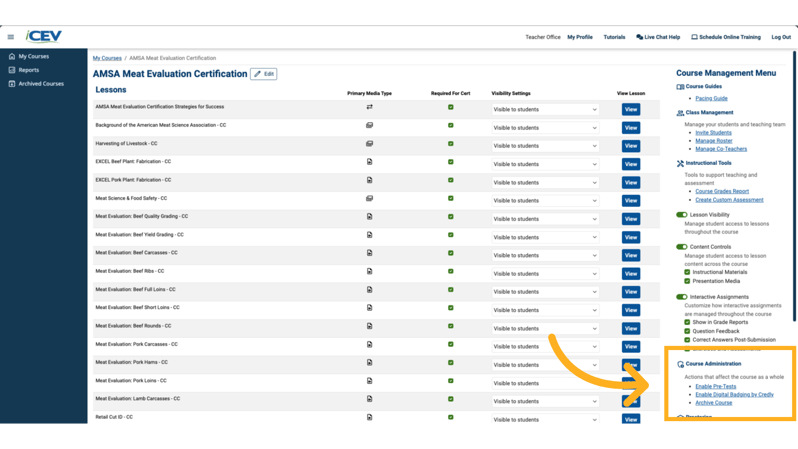
Task: Click the Schedule Online Training laptop icon
Action: (694, 37)
